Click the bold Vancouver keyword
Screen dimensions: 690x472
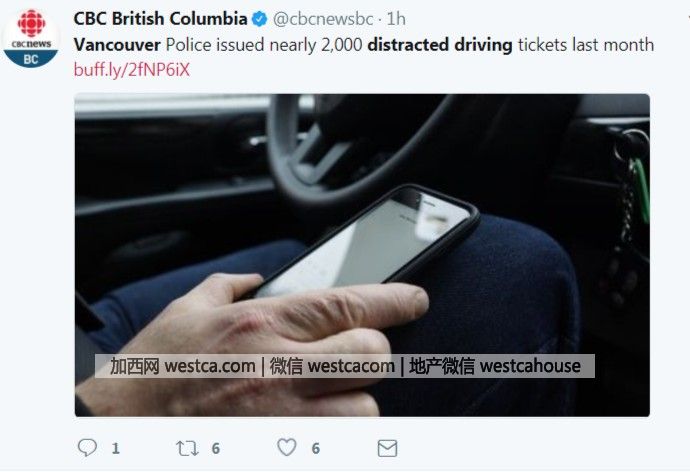pos(117,45)
